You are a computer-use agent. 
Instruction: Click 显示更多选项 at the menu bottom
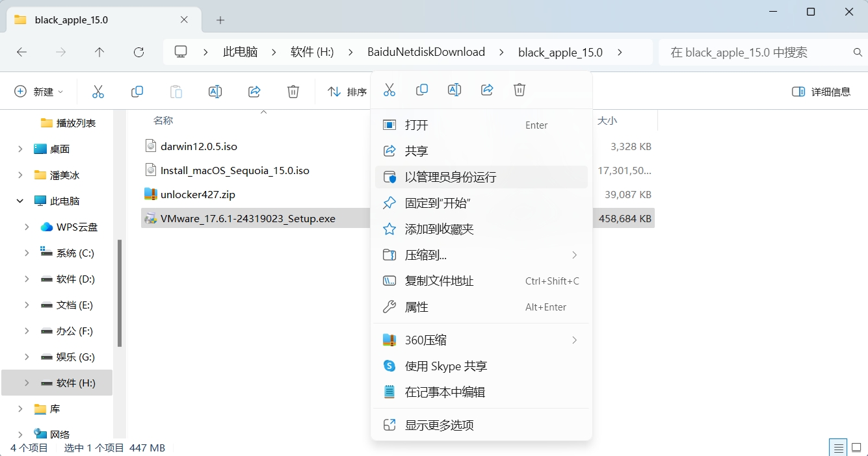point(481,425)
